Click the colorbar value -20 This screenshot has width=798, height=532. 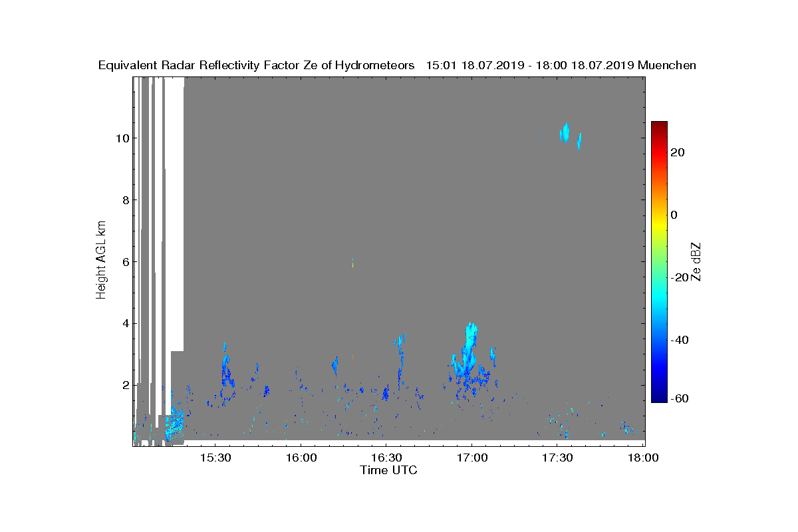[x=679, y=278]
